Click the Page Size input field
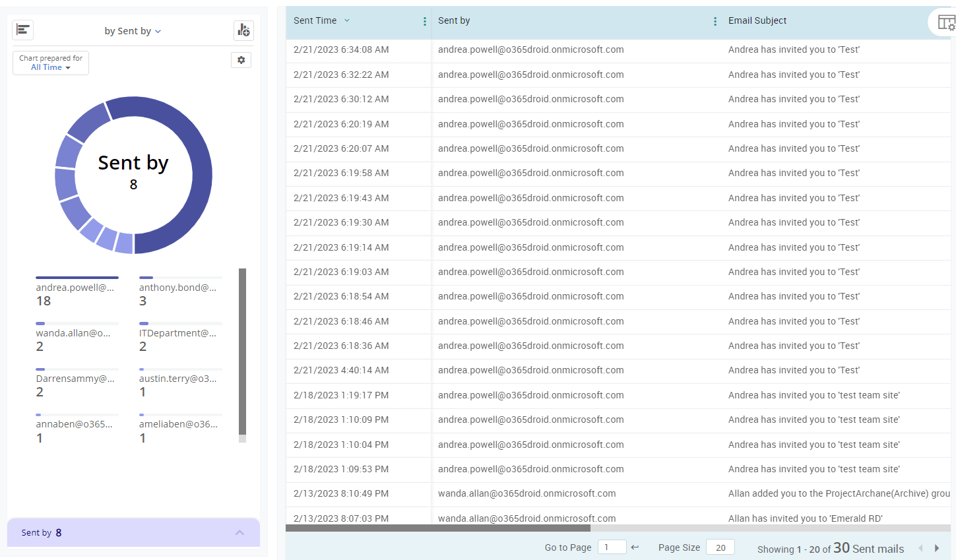 [x=720, y=547]
